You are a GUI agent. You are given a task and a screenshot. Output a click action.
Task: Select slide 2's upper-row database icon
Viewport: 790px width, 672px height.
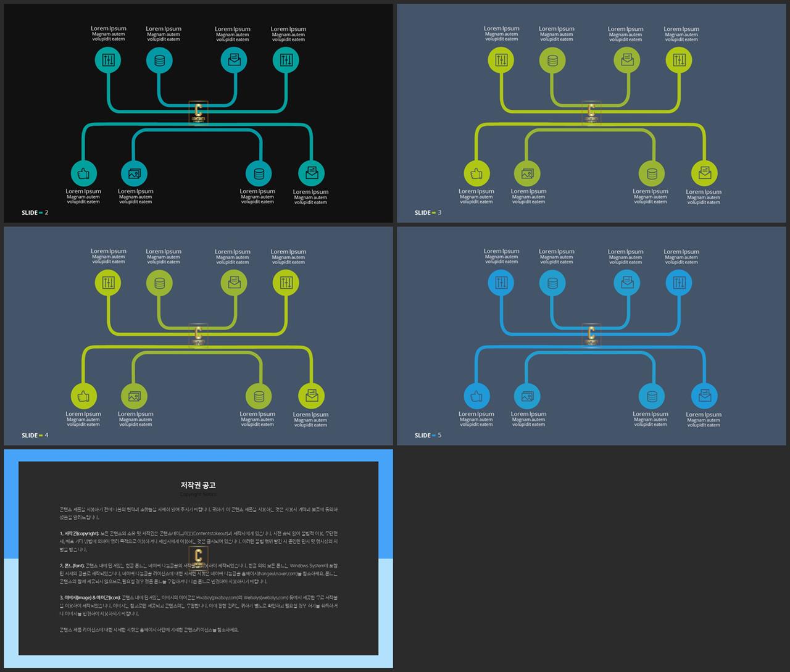tap(159, 60)
